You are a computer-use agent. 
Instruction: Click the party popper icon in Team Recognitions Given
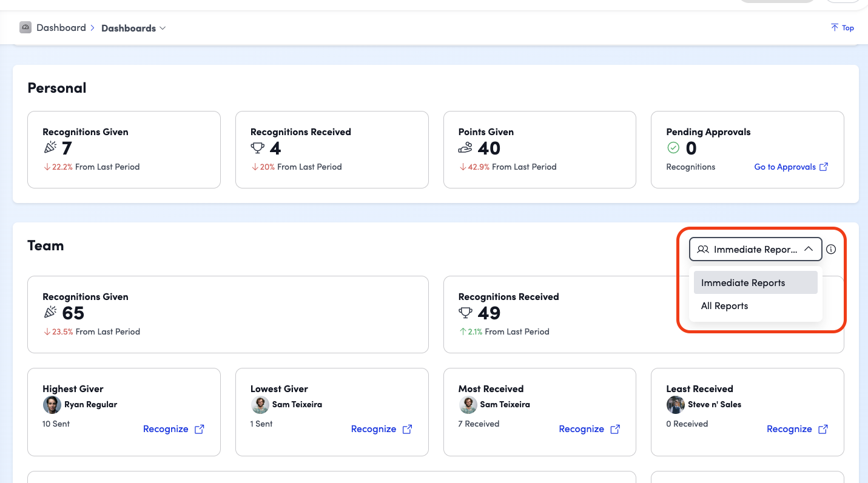(x=50, y=313)
